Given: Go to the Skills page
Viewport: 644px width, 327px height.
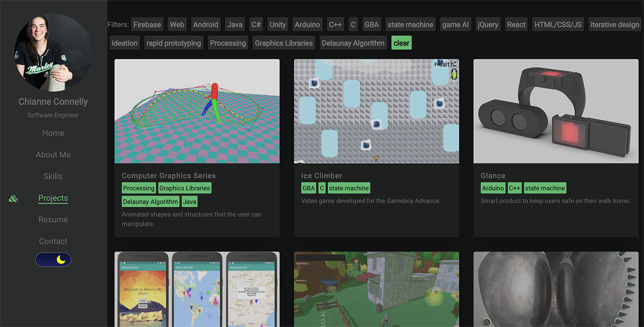Looking at the screenshot, I should pos(53,176).
